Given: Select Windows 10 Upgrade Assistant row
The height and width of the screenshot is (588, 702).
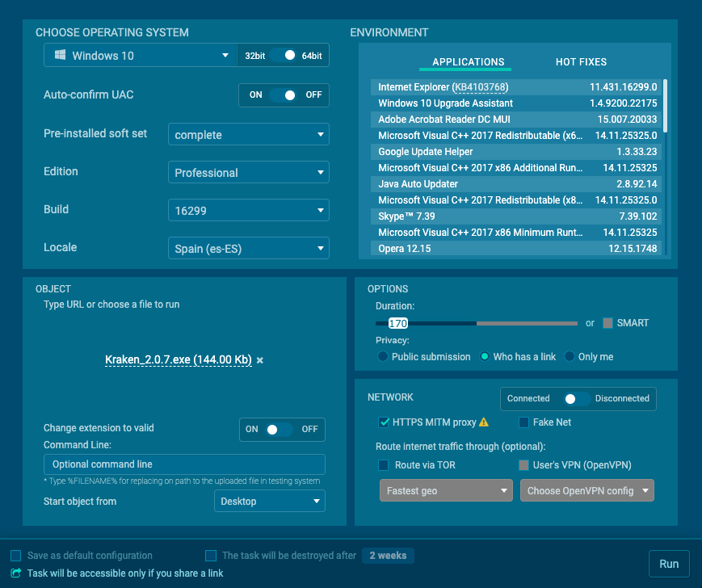Looking at the screenshot, I should tap(515, 103).
